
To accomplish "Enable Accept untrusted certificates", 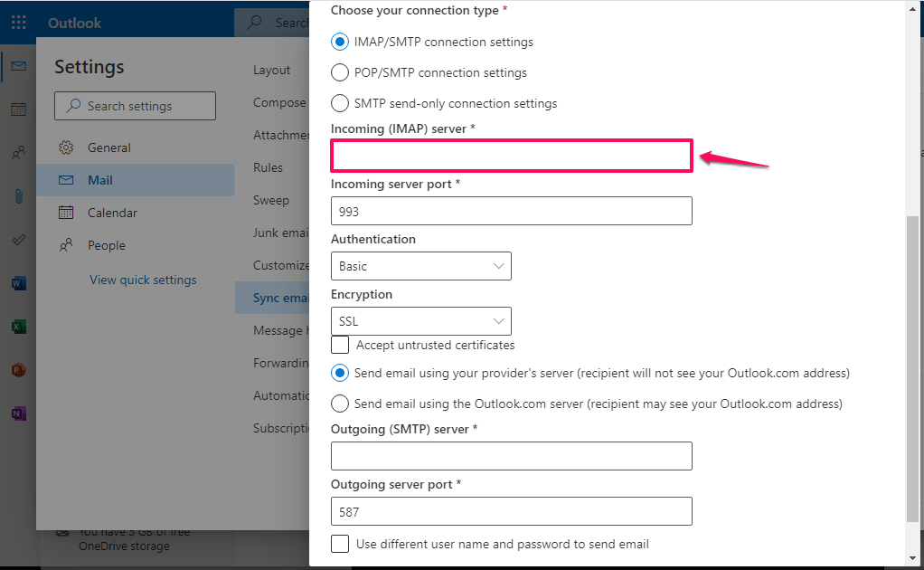I will tap(340, 345).
